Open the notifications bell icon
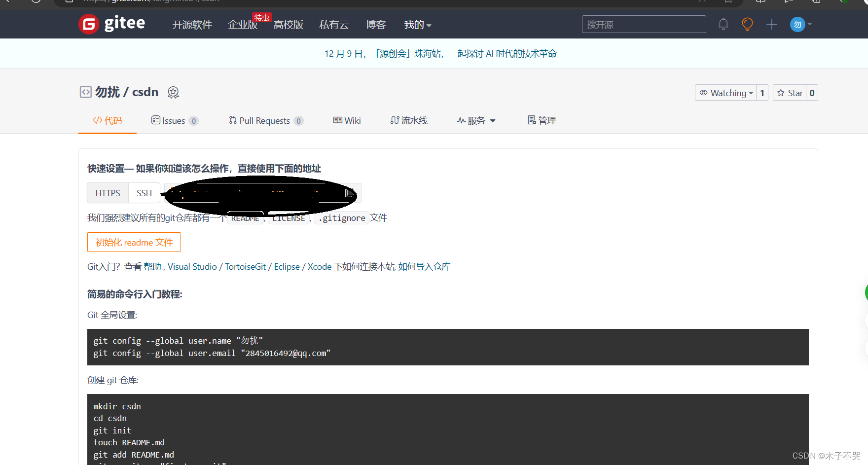The image size is (868, 465). pyautogui.click(x=723, y=24)
